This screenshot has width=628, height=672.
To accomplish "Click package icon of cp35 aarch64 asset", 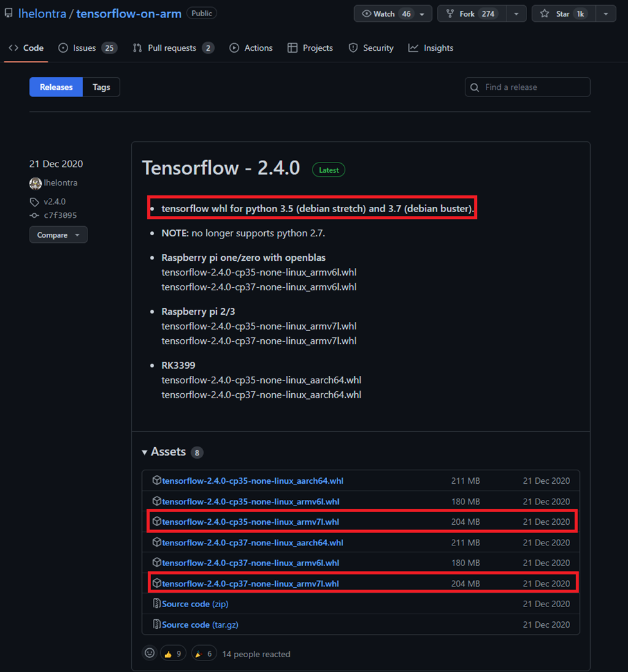I will pos(157,481).
